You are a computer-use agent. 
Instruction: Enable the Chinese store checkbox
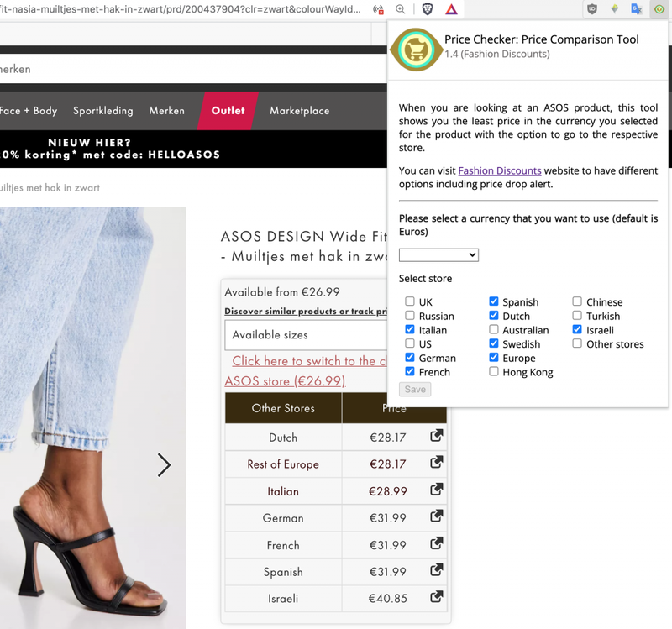577,301
